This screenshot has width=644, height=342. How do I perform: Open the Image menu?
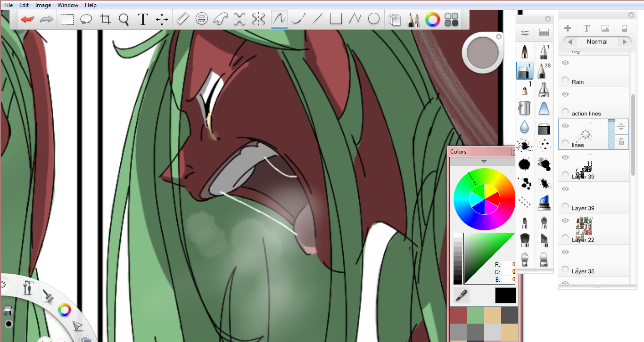tap(43, 5)
